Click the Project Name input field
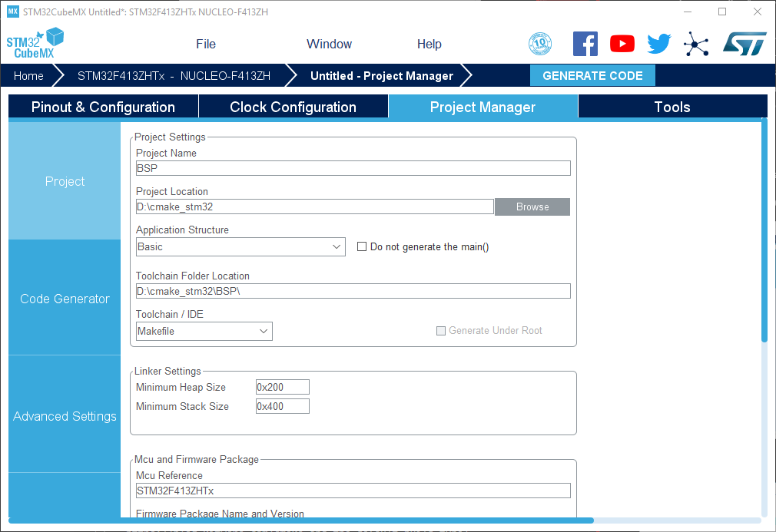 [x=353, y=168]
